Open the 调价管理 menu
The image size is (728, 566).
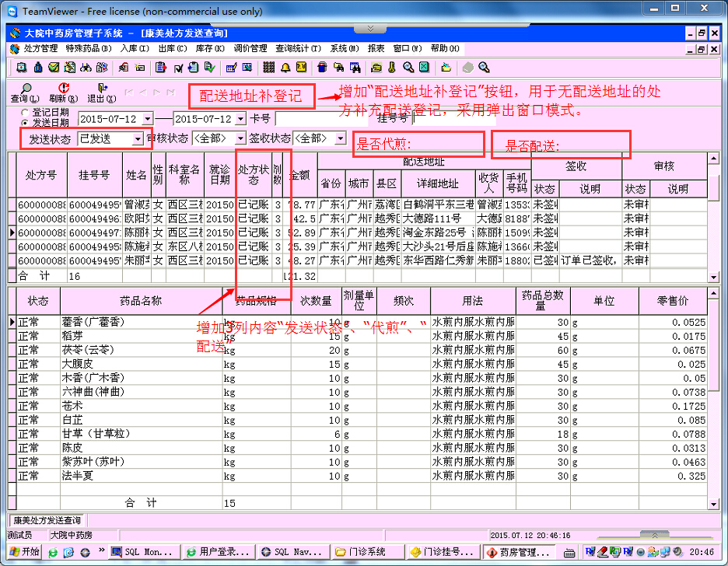coord(250,48)
